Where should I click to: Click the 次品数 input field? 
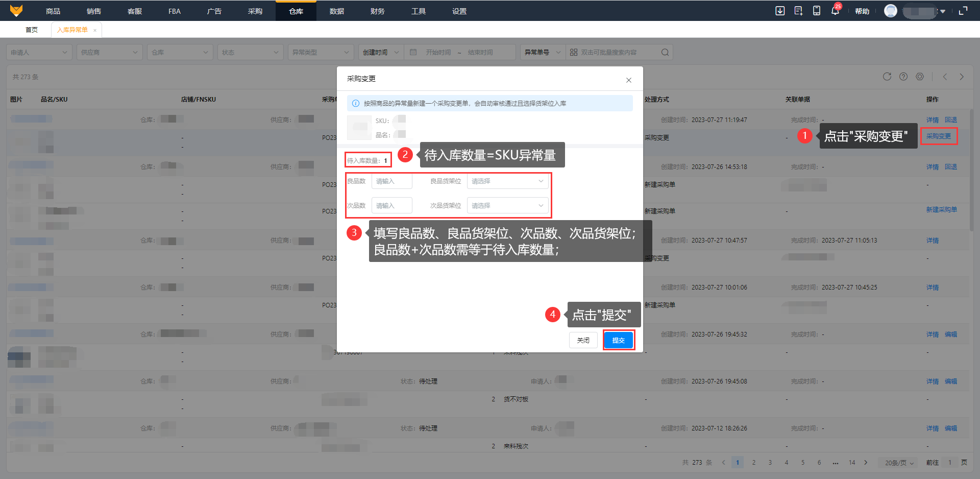pos(392,206)
